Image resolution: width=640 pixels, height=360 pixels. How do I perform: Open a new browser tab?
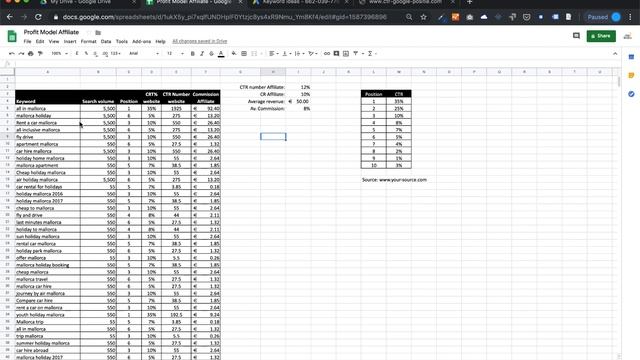[x=469, y=2]
